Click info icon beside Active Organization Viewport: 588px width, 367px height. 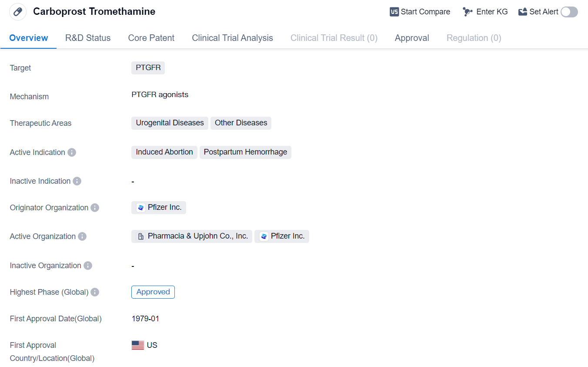click(82, 236)
